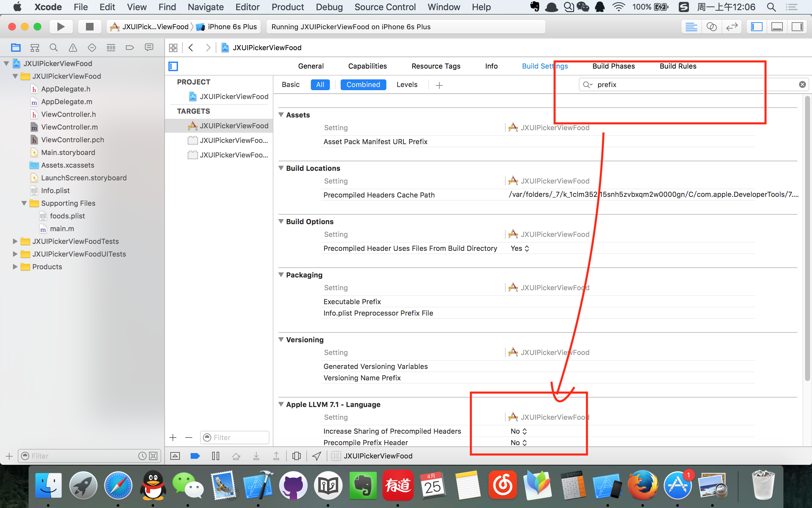
Task: Show the Standard editor
Action: [691, 27]
